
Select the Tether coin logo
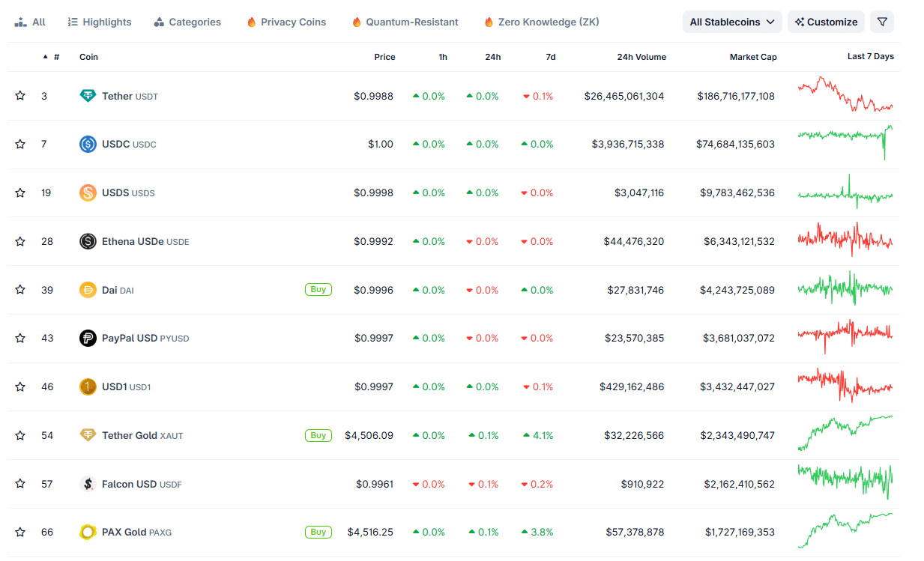point(87,96)
